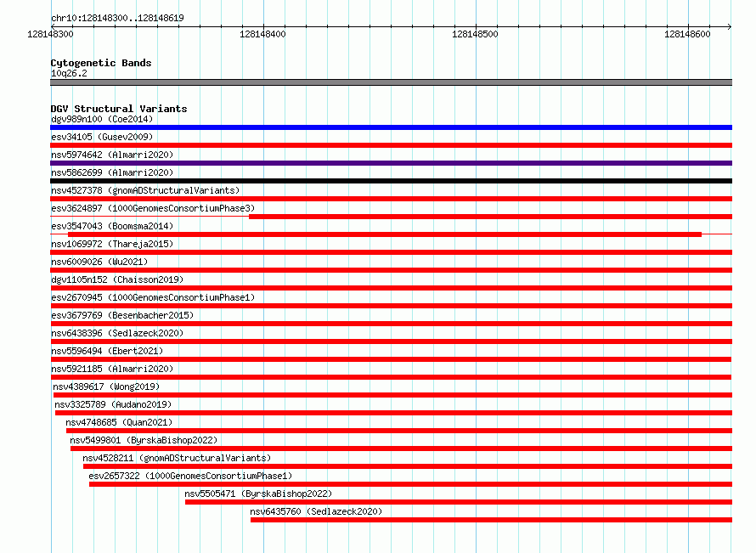
Task: Click the purple nsv5974642 variant bar
Action: [391, 163]
